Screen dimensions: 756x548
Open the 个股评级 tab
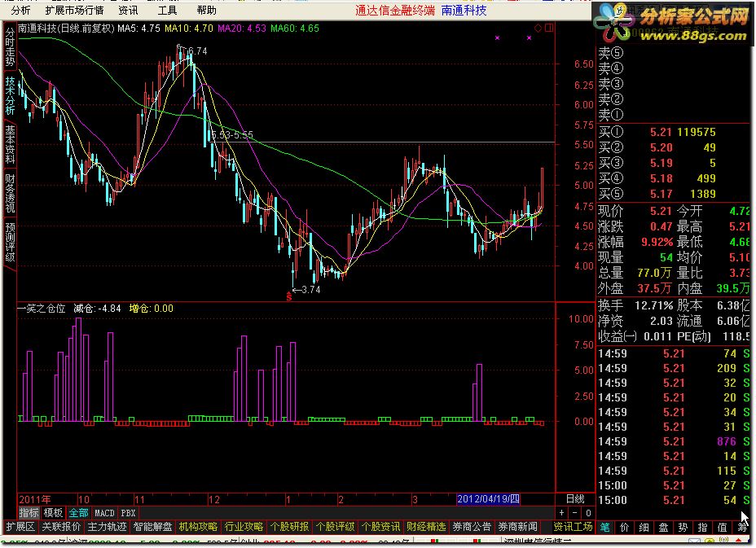pyautogui.click(x=335, y=527)
